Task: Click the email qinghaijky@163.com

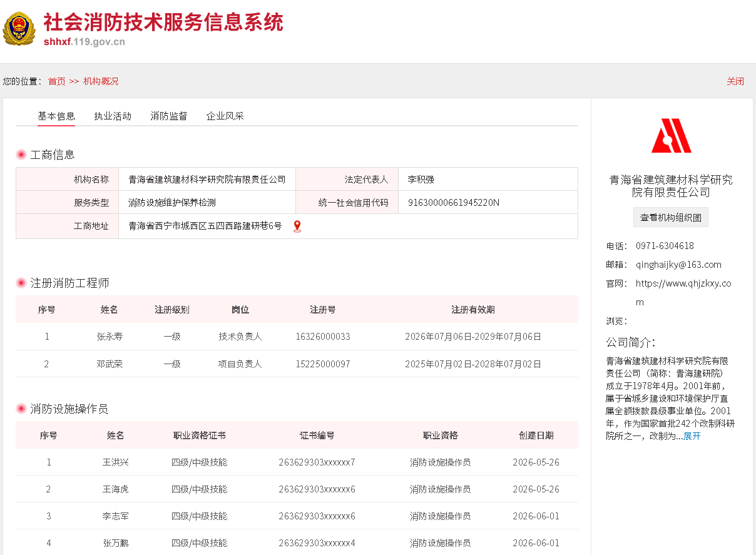Action: point(678,265)
